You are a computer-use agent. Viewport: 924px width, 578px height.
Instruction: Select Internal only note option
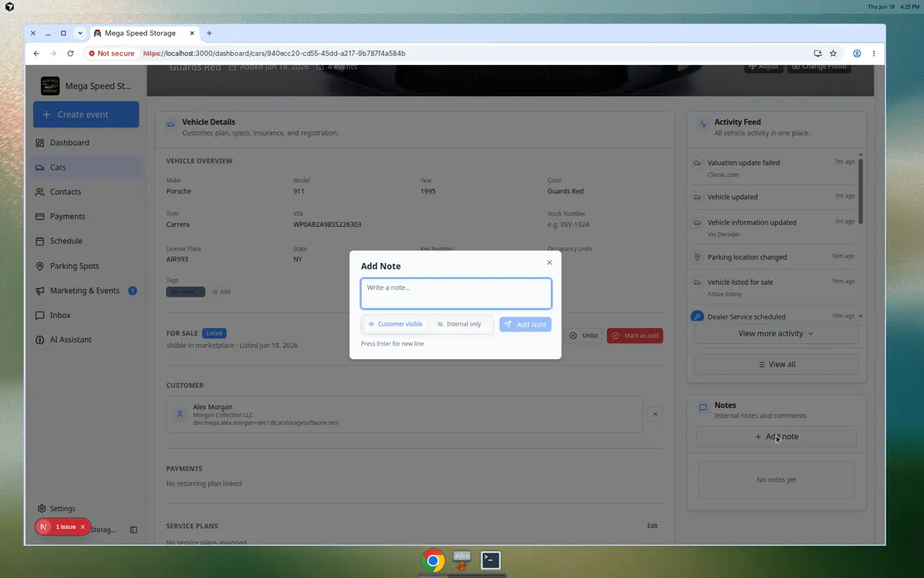click(x=459, y=324)
